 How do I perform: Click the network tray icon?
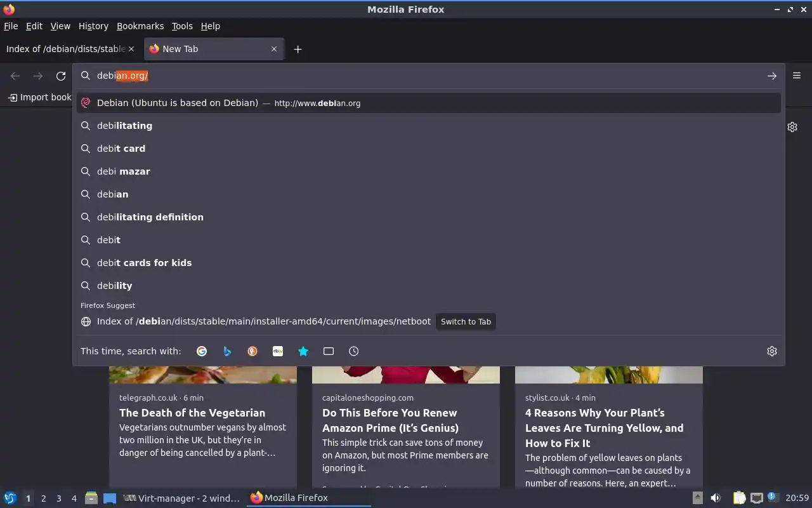coord(756,498)
